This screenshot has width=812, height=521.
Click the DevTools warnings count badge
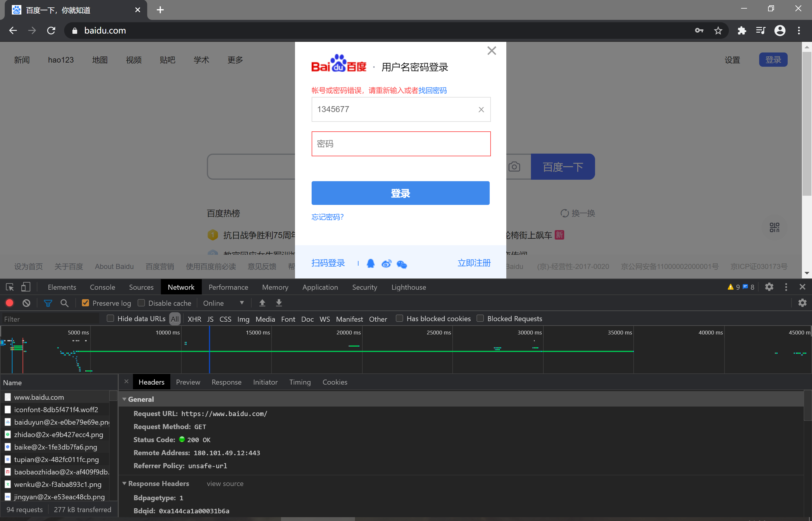click(x=734, y=287)
